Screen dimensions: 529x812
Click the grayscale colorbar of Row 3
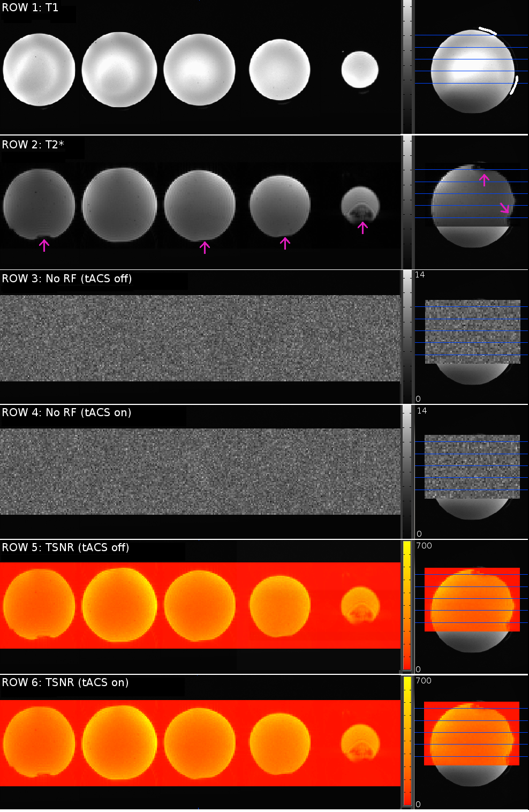click(x=407, y=336)
